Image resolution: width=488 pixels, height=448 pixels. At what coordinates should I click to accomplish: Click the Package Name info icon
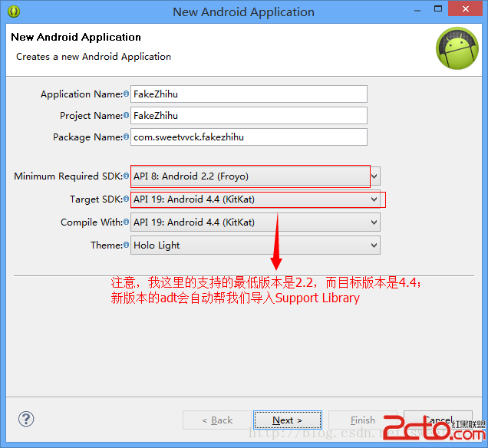coord(126,137)
